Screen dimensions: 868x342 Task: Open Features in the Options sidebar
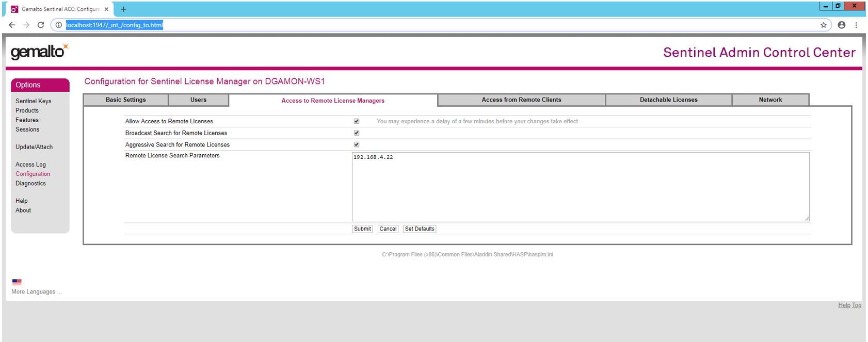tap(27, 120)
